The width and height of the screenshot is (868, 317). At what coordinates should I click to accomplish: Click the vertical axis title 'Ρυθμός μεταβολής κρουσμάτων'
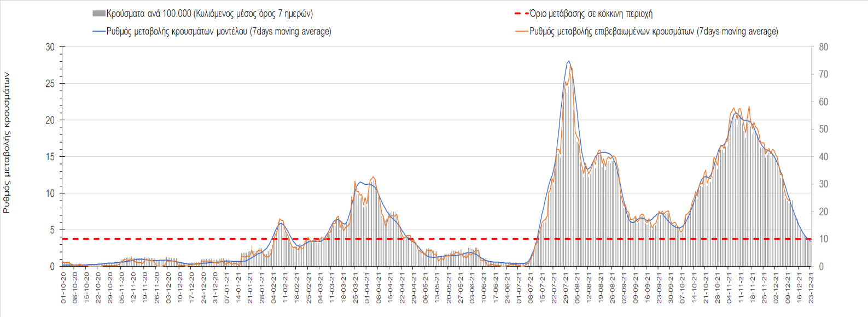click(7, 143)
